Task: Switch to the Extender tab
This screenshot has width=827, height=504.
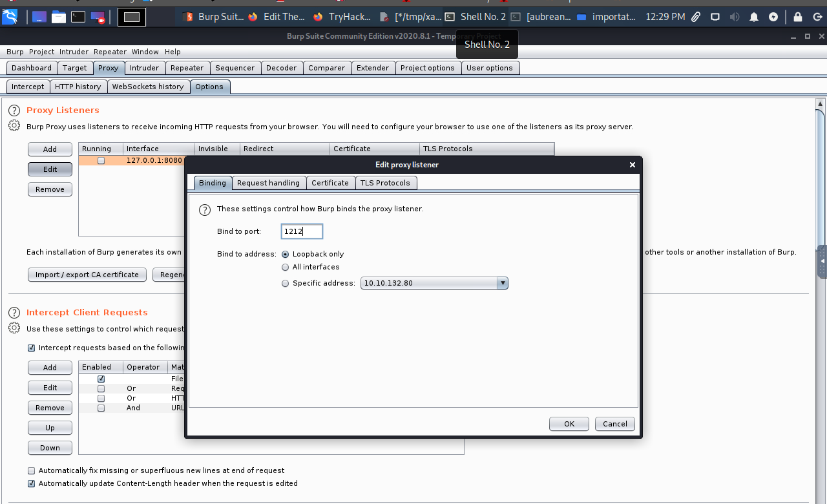Action: pos(373,68)
